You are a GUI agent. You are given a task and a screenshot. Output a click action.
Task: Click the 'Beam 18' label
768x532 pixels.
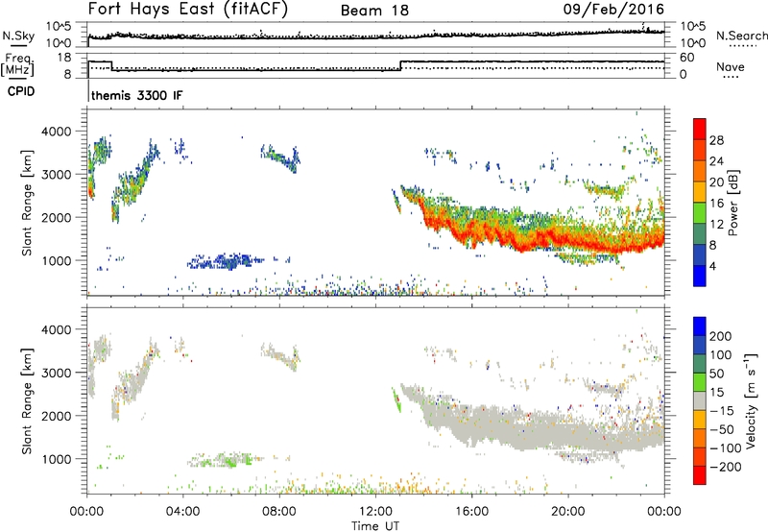(374, 11)
